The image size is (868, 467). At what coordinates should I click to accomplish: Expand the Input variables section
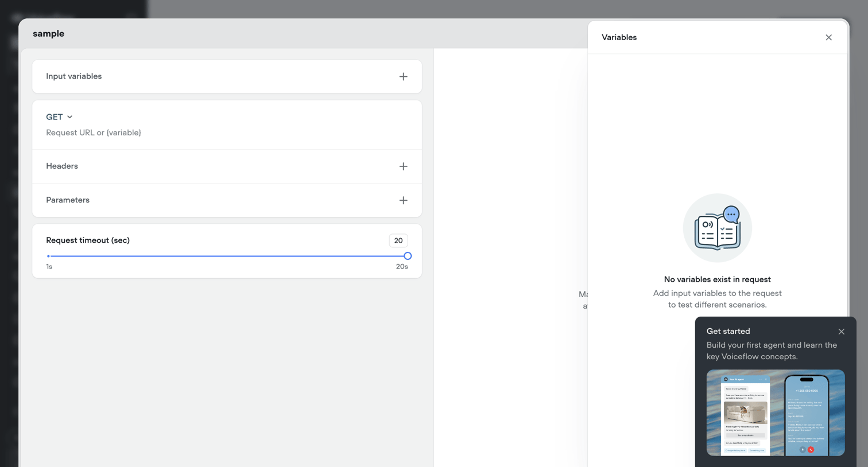click(227, 76)
